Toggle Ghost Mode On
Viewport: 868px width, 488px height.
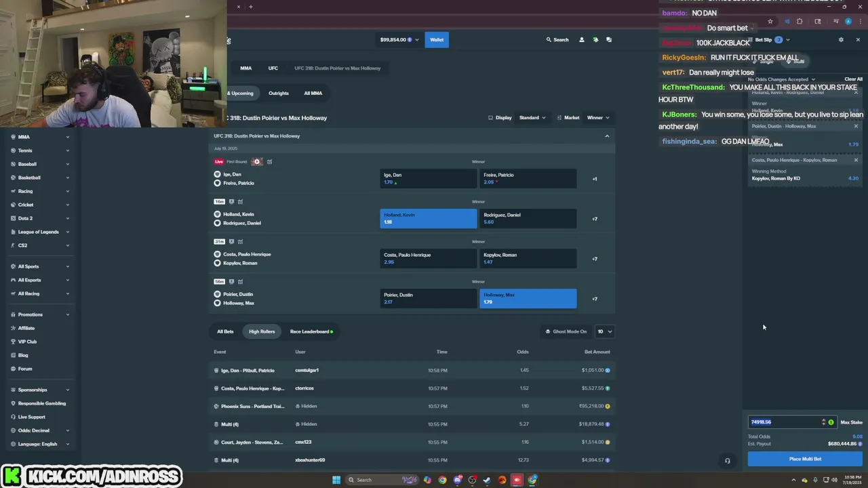(566, 331)
